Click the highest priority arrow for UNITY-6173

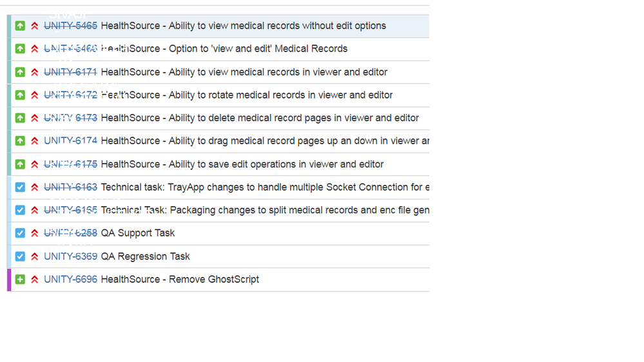(x=35, y=119)
